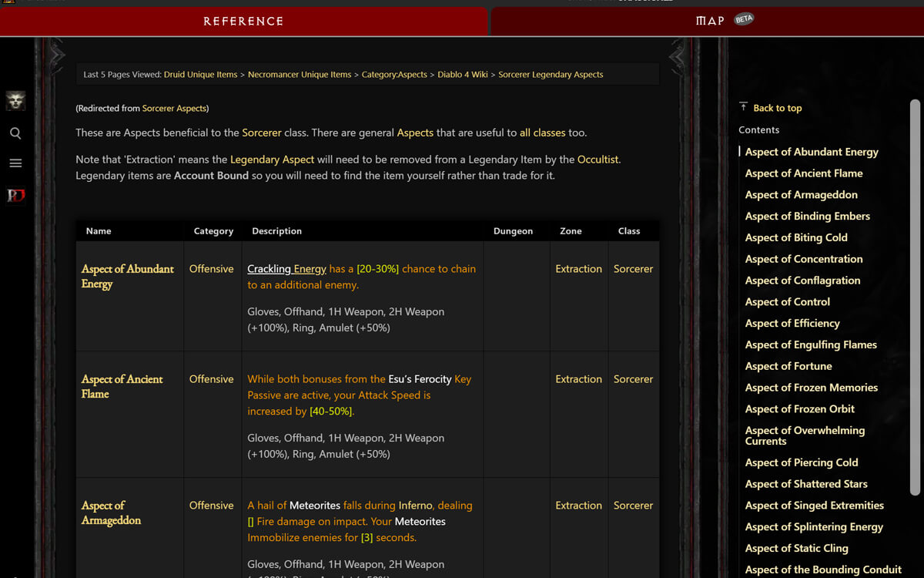The width and height of the screenshot is (924, 578).
Task: Jump to Aspect of Frozen Orbit
Action: pyautogui.click(x=800, y=410)
